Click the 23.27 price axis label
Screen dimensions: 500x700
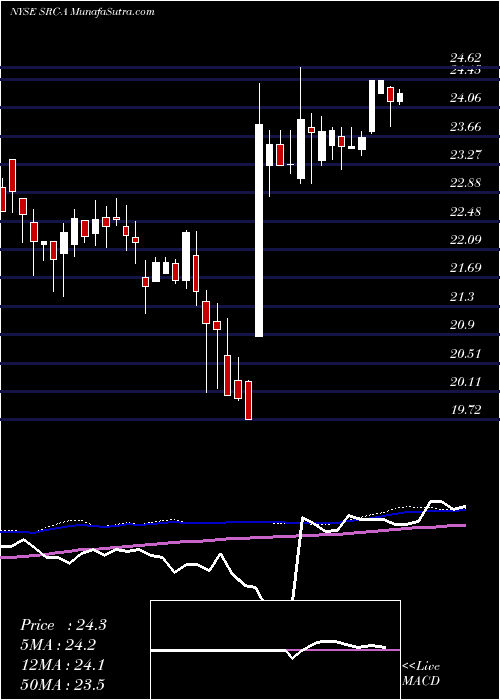(x=466, y=155)
